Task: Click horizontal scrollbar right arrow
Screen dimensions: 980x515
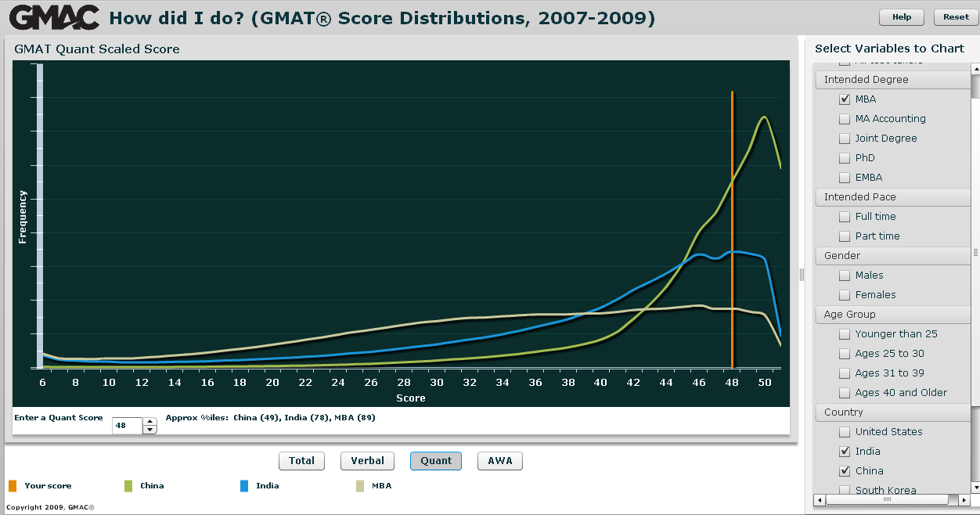Action: [x=964, y=499]
